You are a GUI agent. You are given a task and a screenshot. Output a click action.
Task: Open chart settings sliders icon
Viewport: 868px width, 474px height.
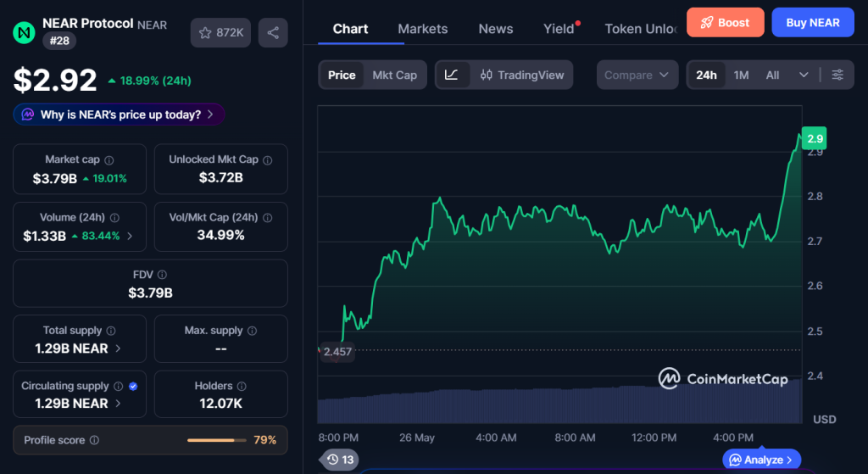pyautogui.click(x=837, y=75)
